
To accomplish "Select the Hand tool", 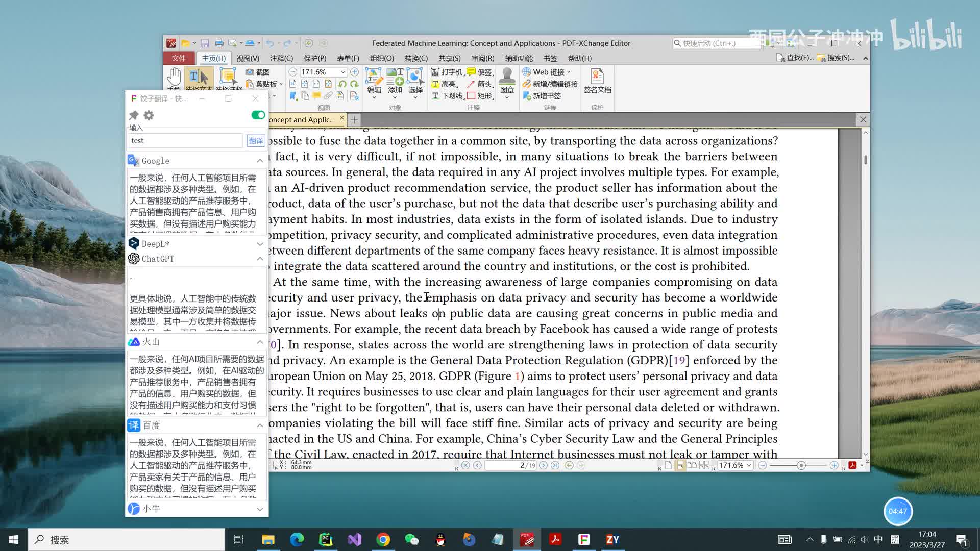I will click(174, 77).
